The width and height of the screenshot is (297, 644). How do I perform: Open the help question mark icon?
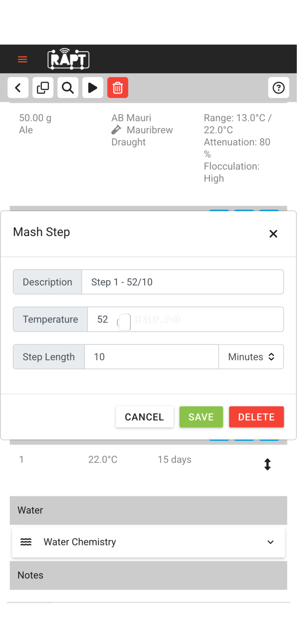pos(278,88)
